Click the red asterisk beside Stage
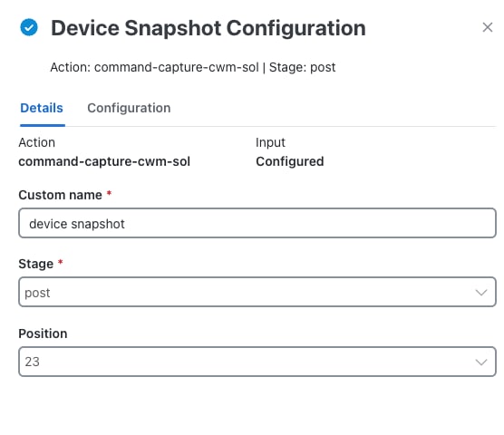Image resolution: width=504 pixels, height=435 pixels. click(x=60, y=262)
